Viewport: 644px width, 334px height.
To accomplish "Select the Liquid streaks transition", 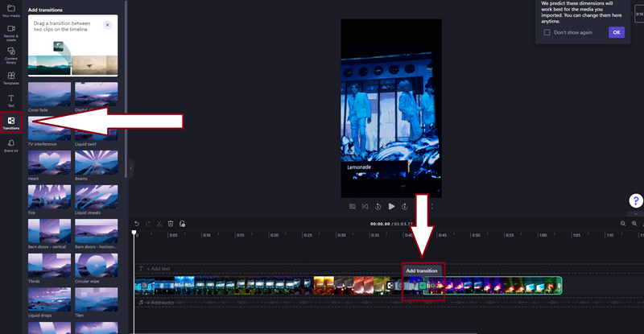I will (96, 197).
